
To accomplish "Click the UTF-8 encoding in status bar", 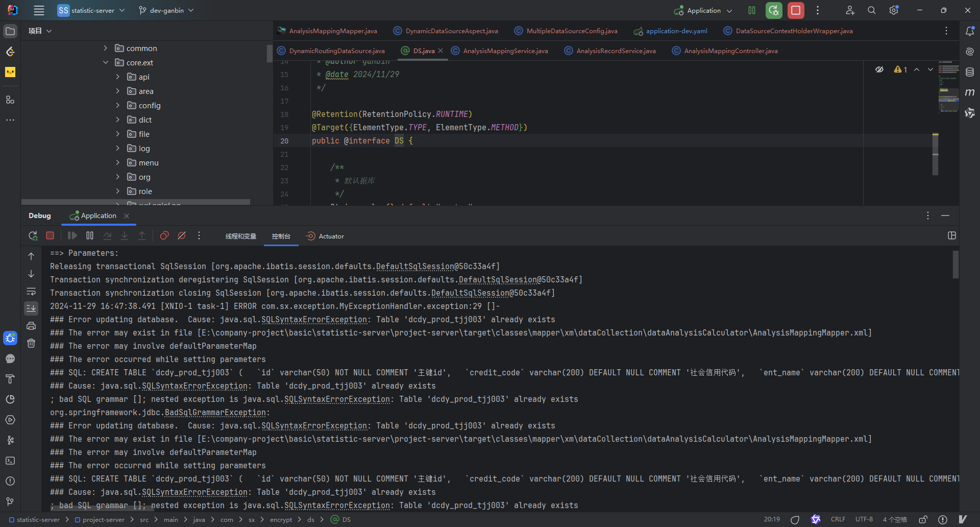I will tap(864, 519).
